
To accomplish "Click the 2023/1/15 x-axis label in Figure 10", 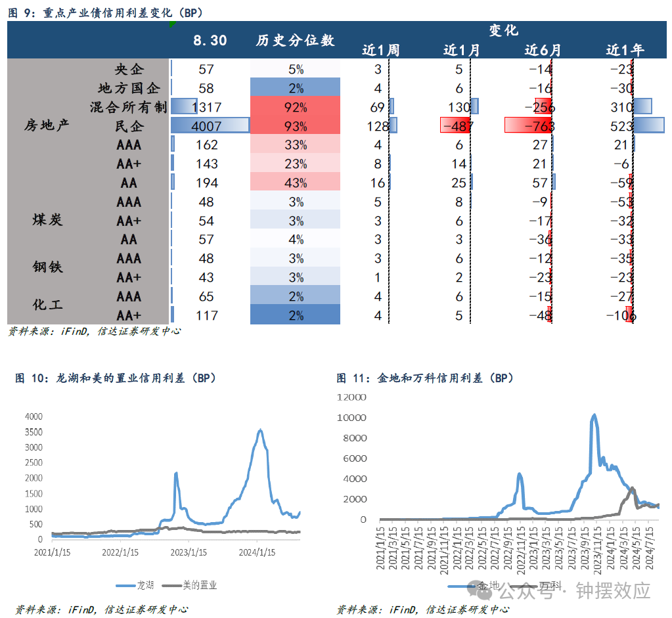I will click(189, 552).
